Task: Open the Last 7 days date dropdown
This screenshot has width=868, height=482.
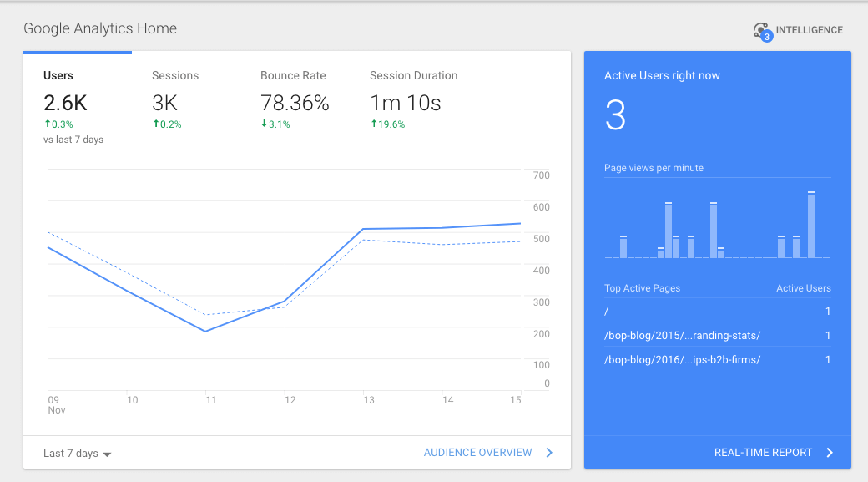Action: coord(77,454)
